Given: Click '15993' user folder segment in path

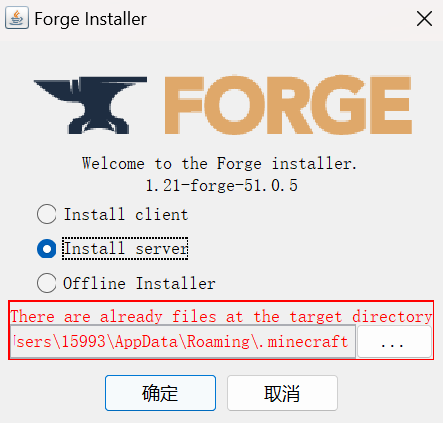Looking at the screenshot, I should 84,342.
